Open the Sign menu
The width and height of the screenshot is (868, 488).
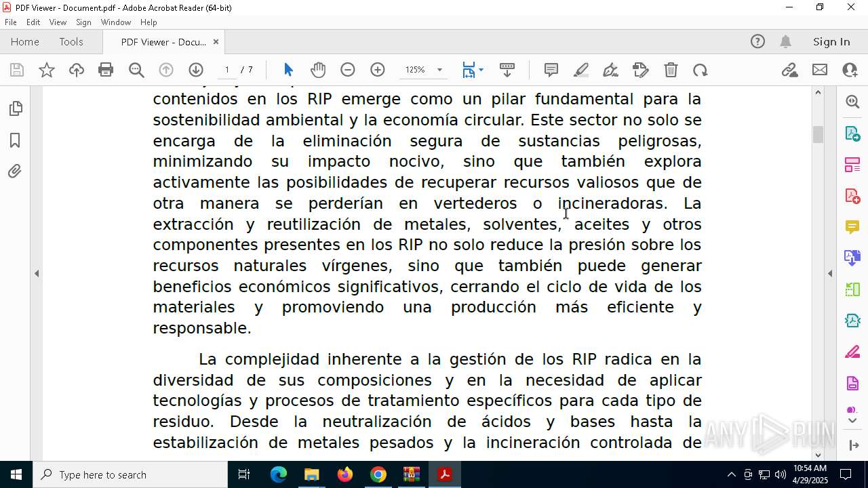[x=84, y=22]
